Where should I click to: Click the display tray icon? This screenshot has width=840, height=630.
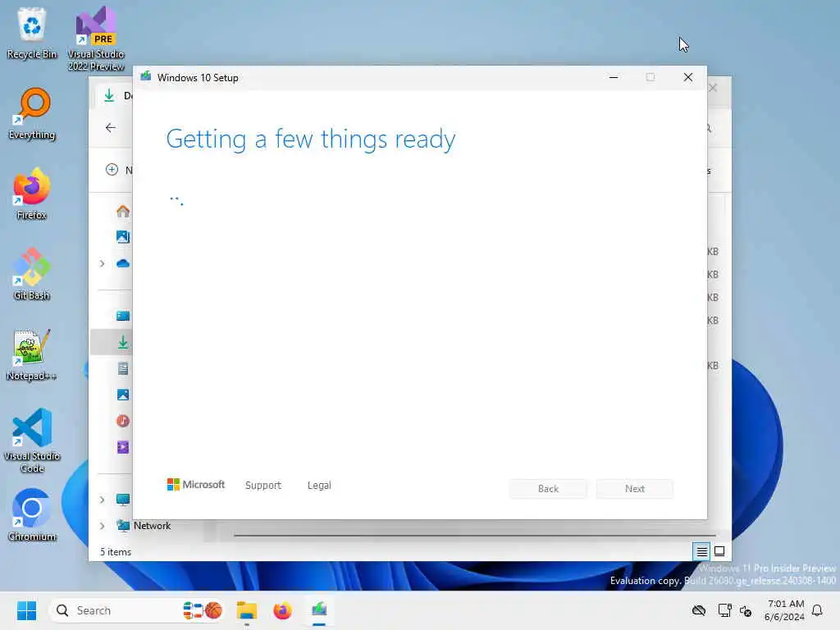pos(724,610)
